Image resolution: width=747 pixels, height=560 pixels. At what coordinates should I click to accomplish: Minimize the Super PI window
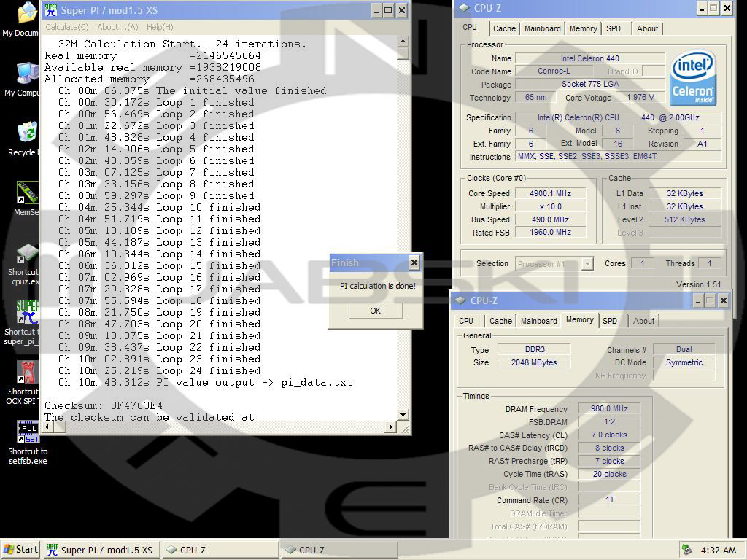click(x=376, y=10)
